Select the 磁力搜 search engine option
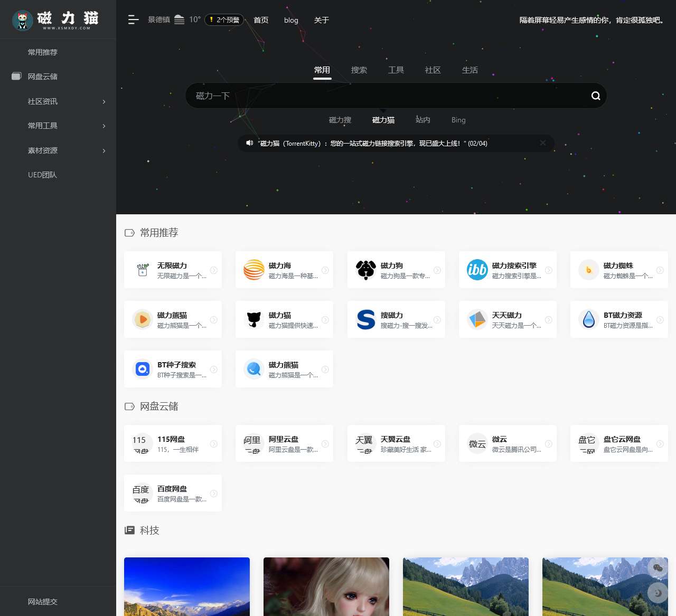 click(x=340, y=120)
